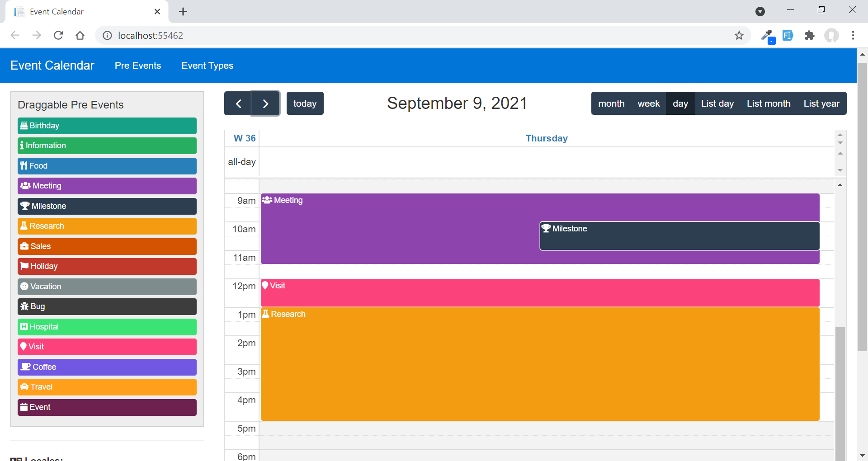Open the Event Types navigation item
Screen dimensions: 868x461
[x=208, y=66]
